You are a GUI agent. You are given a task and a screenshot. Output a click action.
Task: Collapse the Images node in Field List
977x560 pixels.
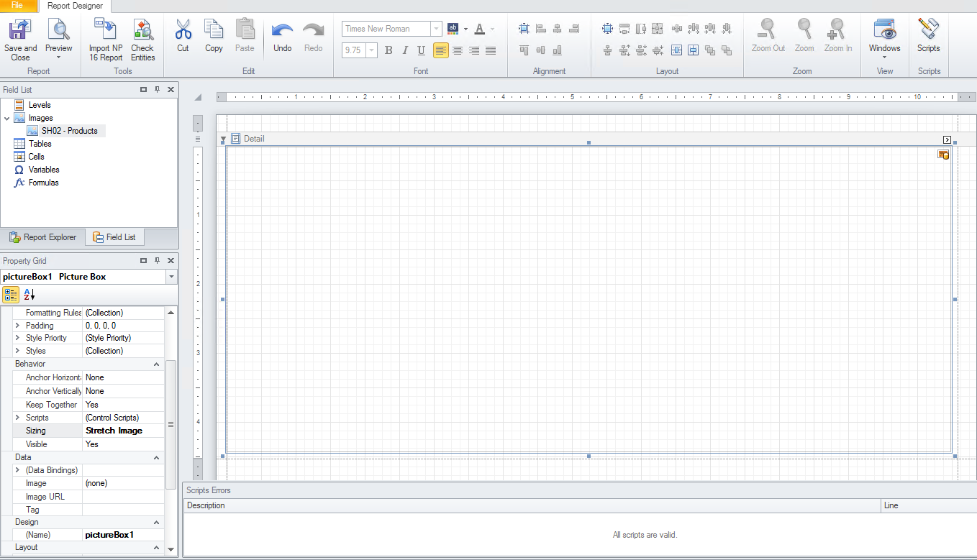pyautogui.click(x=6, y=118)
